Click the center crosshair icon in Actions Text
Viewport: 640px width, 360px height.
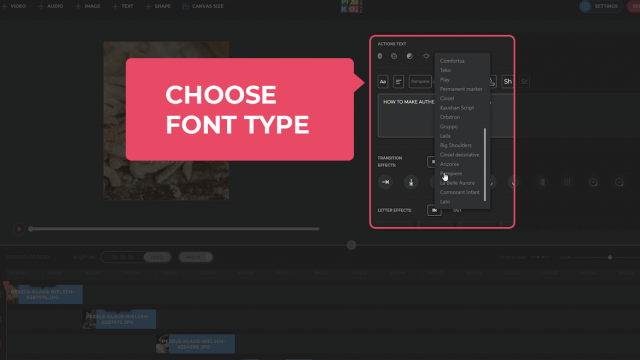[426, 56]
